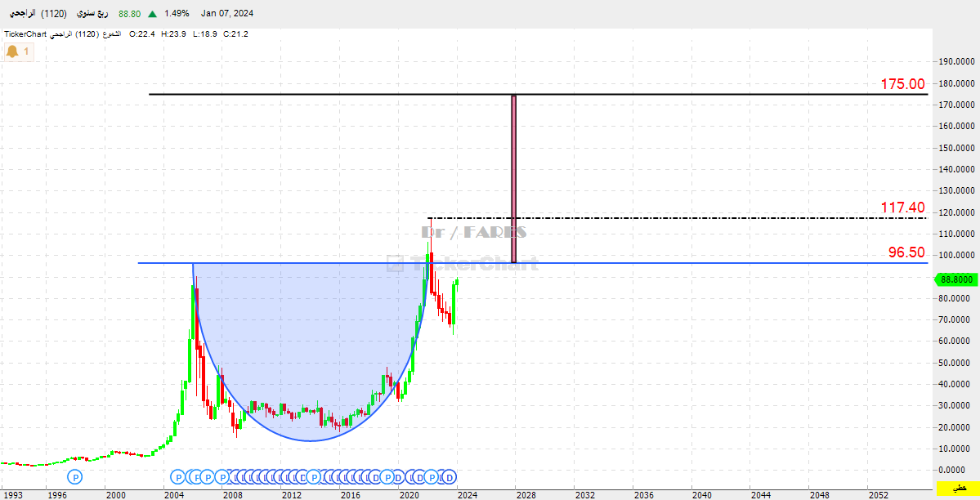Screen dimensions: 980x500
Task: Click the red 175.00 target label
Action: (x=902, y=84)
